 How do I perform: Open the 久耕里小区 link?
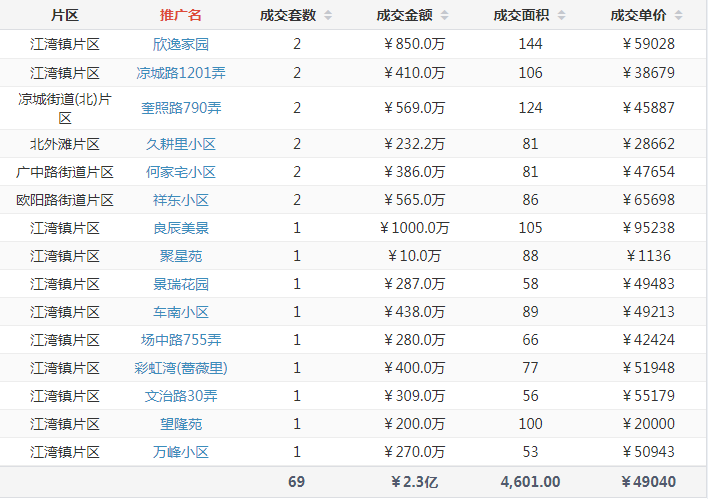tap(181, 144)
